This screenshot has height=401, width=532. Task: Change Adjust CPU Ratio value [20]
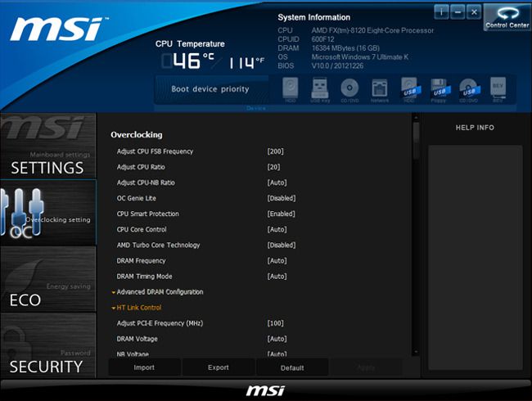[x=273, y=167]
